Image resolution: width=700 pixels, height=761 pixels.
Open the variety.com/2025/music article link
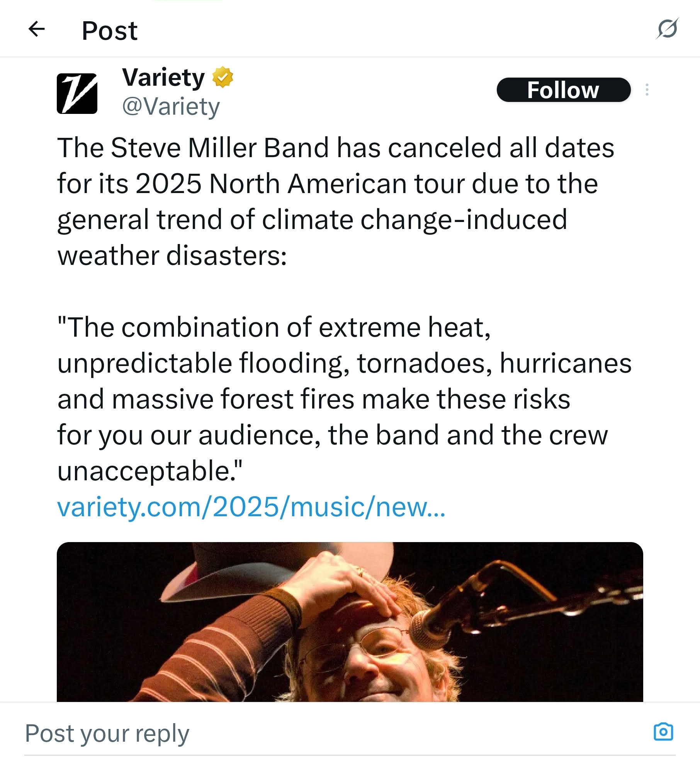[251, 507]
